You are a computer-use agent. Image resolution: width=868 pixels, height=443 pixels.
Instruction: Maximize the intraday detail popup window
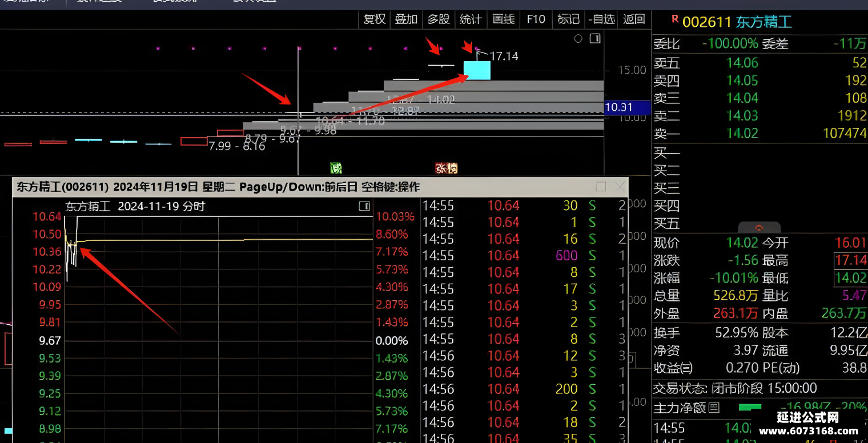(601, 187)
